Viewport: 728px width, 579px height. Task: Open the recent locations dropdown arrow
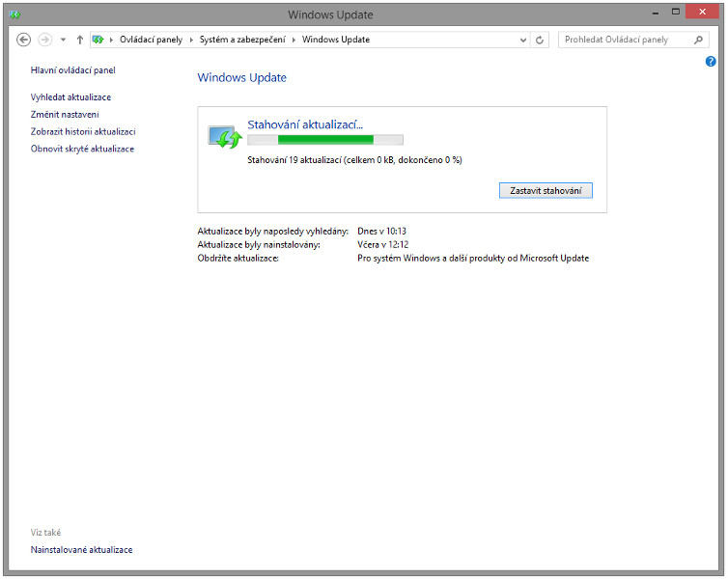pos(63,40)
